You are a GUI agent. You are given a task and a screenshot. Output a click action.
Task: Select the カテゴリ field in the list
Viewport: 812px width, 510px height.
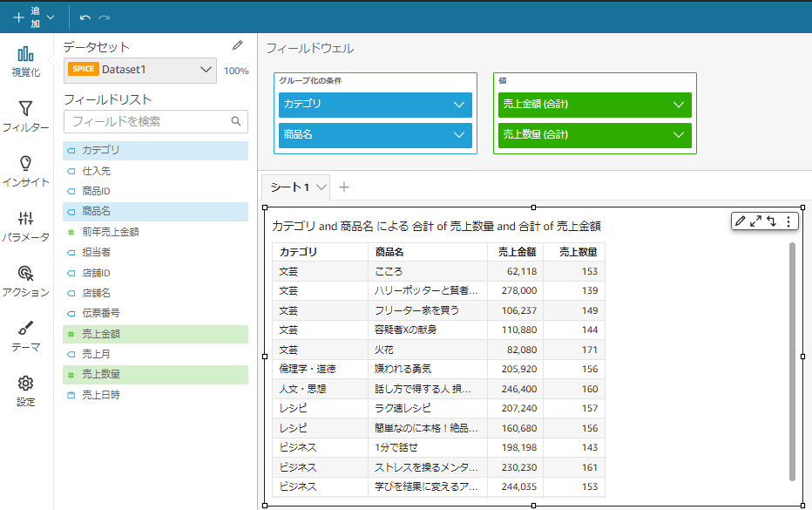point(155,150)
